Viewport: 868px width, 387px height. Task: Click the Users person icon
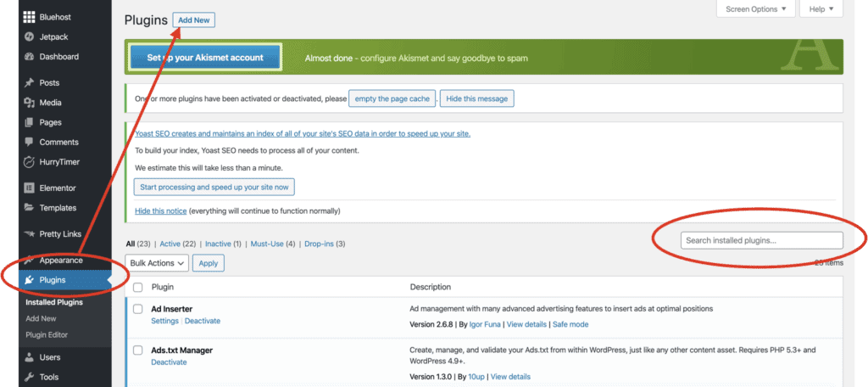point(30,357)
